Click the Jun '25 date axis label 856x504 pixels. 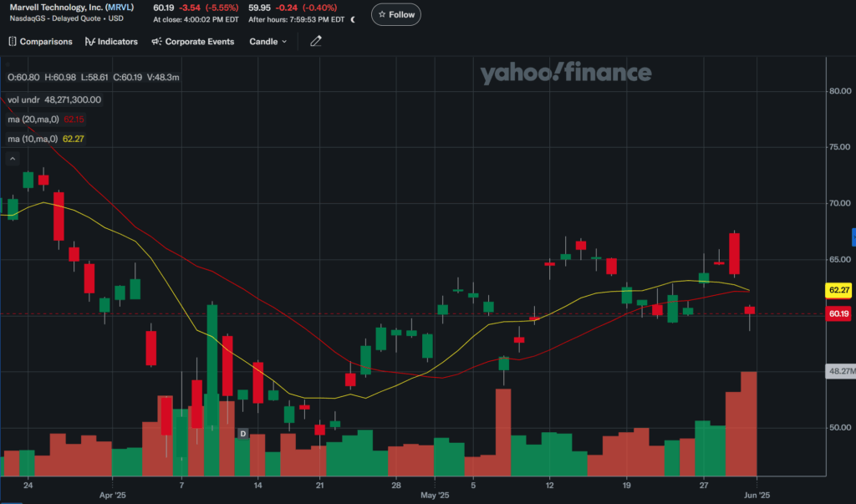757,496
